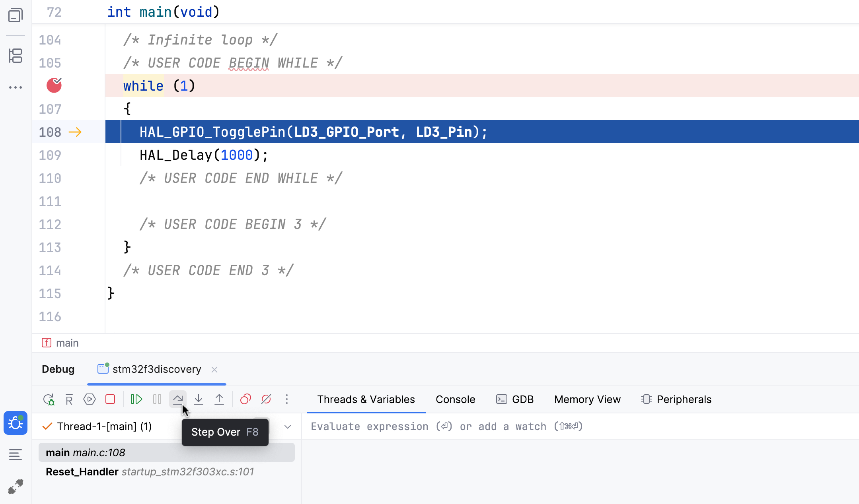859x504 pixels.
Task: Open the Peripherals tab
Action: pos(683,399)
